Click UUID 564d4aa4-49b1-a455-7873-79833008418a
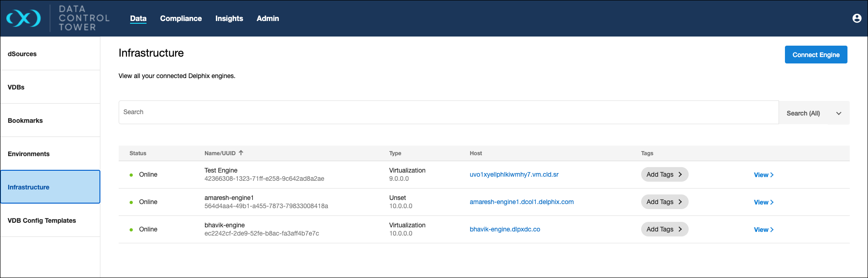Viewport: 868px width, 278px height. pyautogui.click(x=266, y=206)
